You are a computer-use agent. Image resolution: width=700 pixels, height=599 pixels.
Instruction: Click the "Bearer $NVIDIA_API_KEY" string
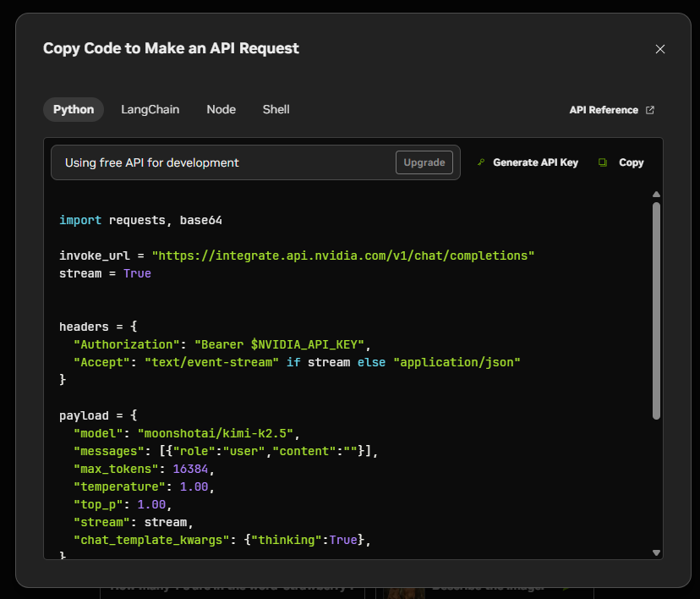280,344
